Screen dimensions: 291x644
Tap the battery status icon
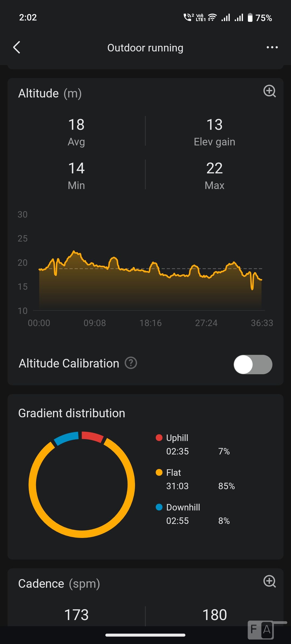coord(250,18)
